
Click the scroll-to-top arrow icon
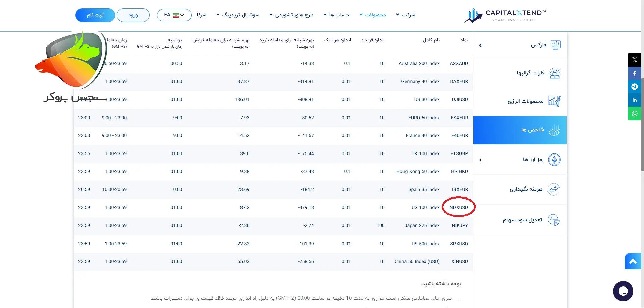[633, 261]
